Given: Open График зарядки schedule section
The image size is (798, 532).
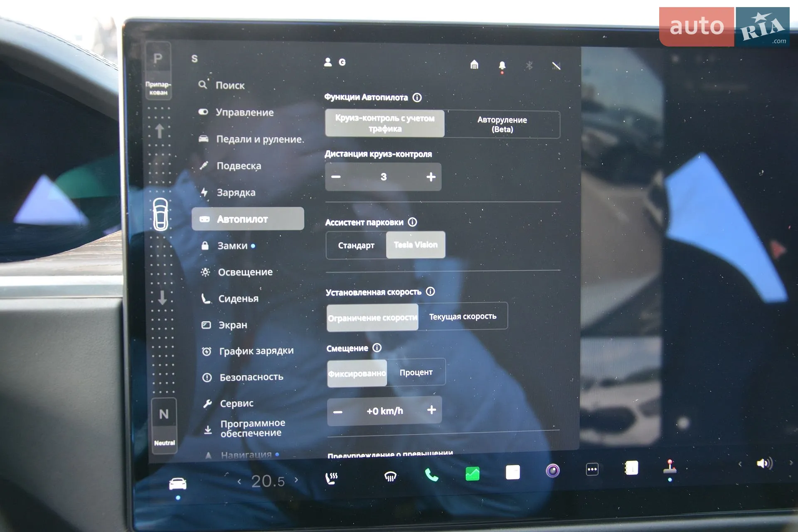Looking at the screenshot, I should tap(248, 351).
